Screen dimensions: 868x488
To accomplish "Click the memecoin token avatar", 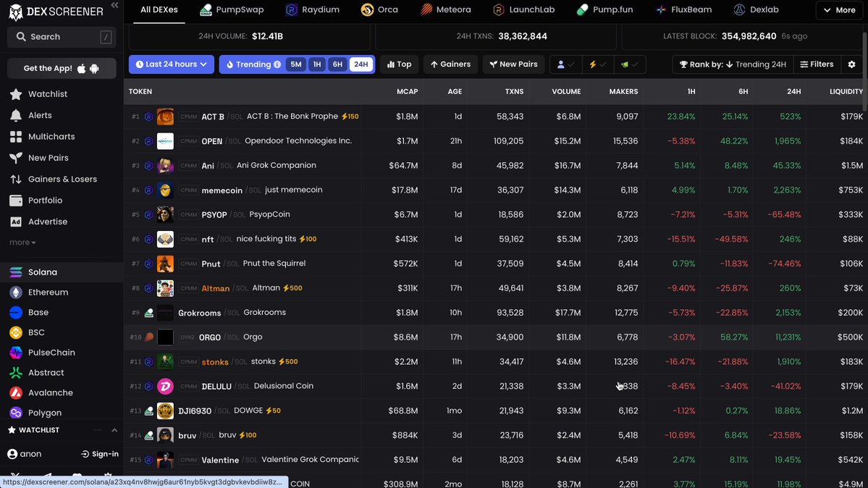I will click(x=165, y=190).
